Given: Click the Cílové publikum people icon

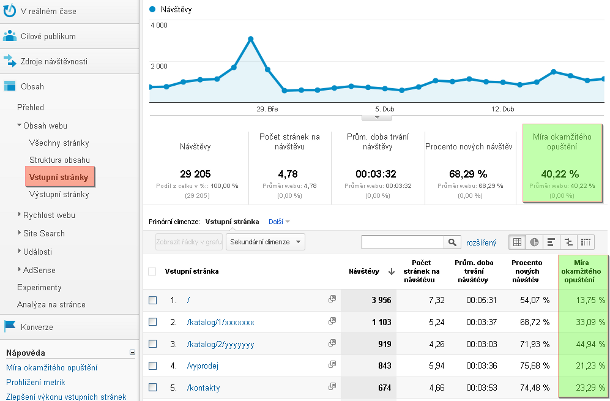Looking at the screenshot, I should [x=9, y=36].
